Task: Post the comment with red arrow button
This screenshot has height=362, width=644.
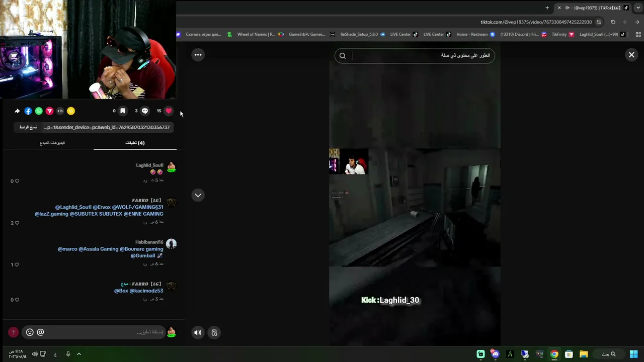Action: click(x=13, y=332)
